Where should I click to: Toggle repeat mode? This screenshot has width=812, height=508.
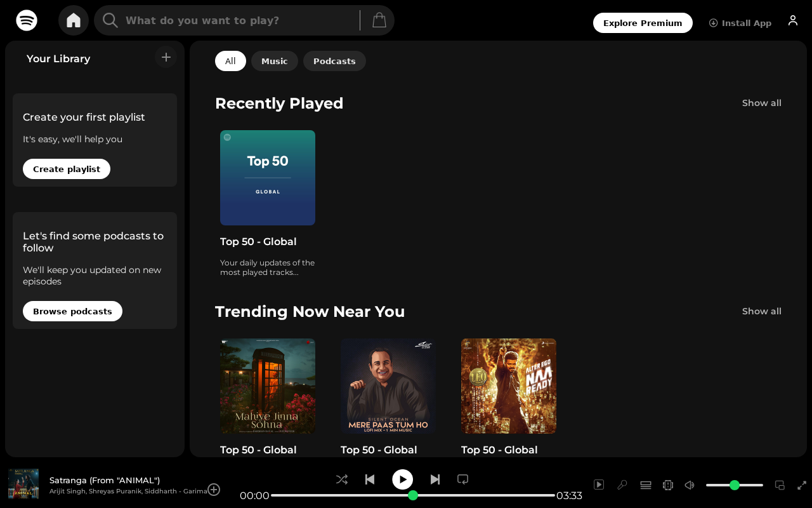(463, 479)
